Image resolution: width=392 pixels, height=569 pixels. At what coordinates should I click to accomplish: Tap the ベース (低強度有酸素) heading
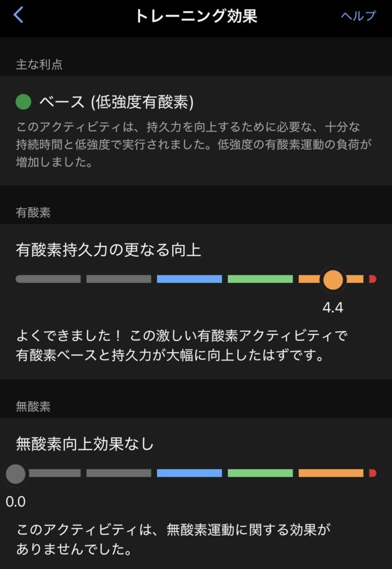click(116, 102)
